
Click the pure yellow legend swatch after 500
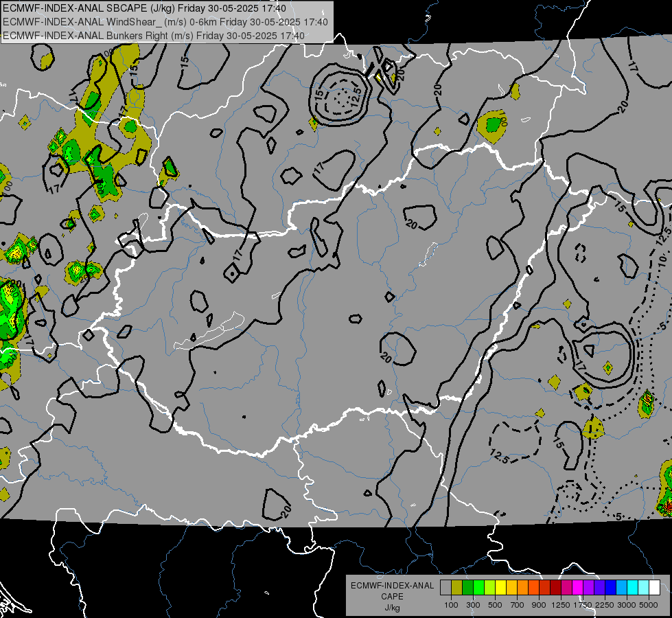point(500,588)
